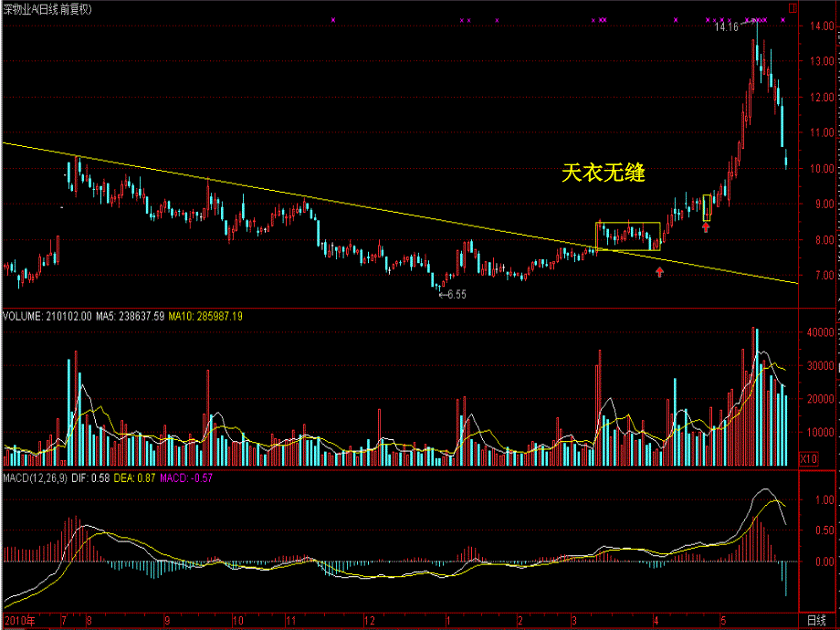Select month 8 on the time axis
Image resolution: width=840 pixels, height=630 pixels.
coord(89,622)
